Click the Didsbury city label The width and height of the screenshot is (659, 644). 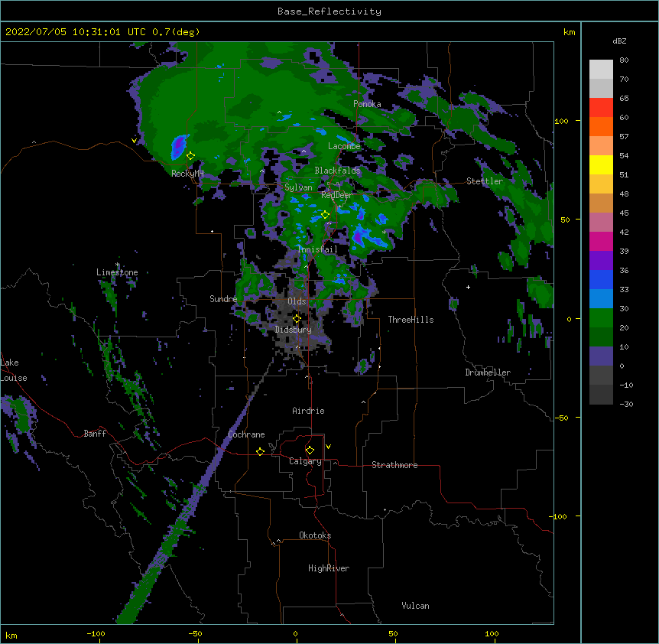click(293, 330)
